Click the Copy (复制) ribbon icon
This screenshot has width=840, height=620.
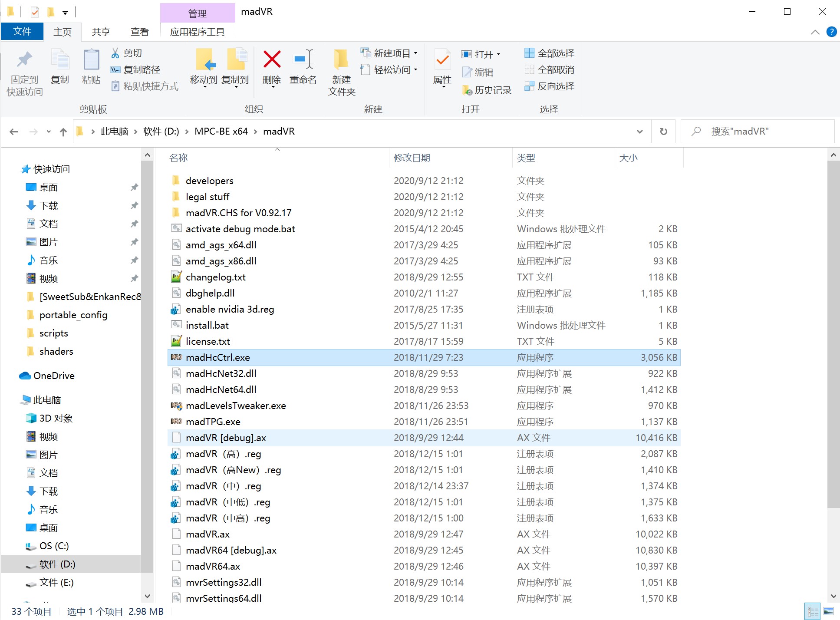[60, 59]
